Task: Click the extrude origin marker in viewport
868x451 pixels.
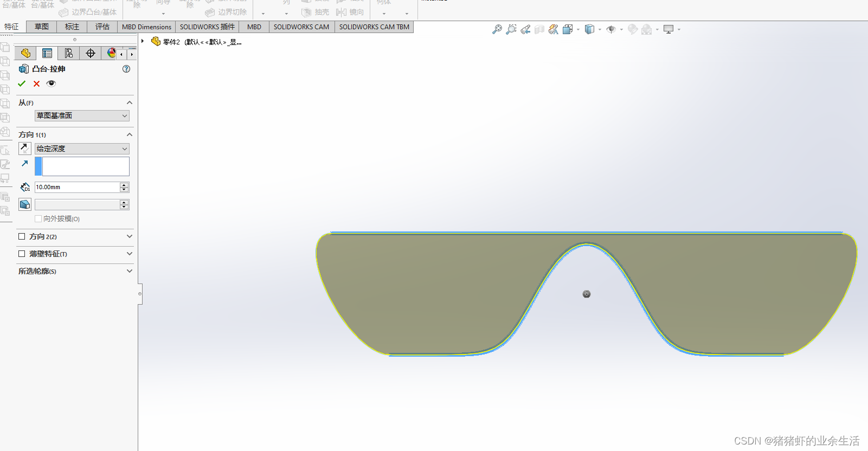Action: click(x=587, y=294)
